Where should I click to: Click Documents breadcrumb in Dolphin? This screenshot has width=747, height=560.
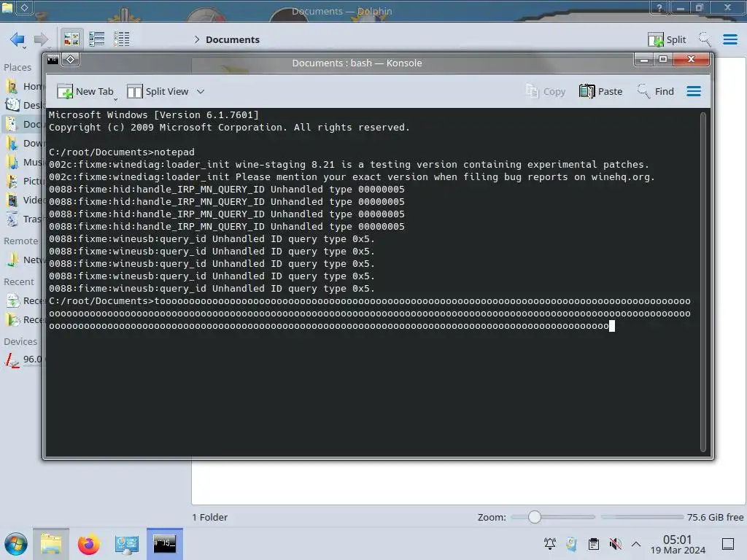point(233,39)
